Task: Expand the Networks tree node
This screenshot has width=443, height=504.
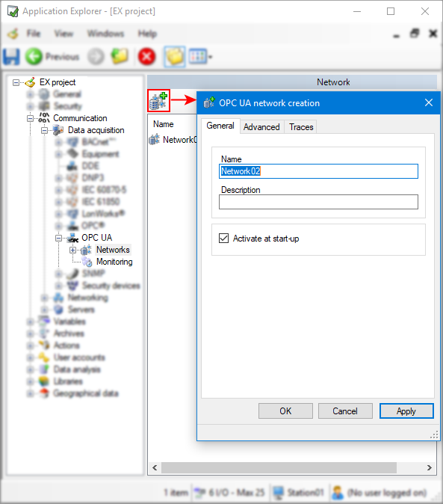Action: [x=73, y=250]
